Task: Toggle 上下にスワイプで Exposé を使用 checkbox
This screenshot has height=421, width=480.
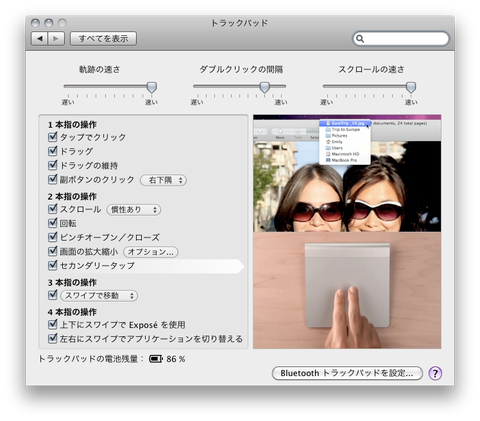Action: tap(53, 324)
